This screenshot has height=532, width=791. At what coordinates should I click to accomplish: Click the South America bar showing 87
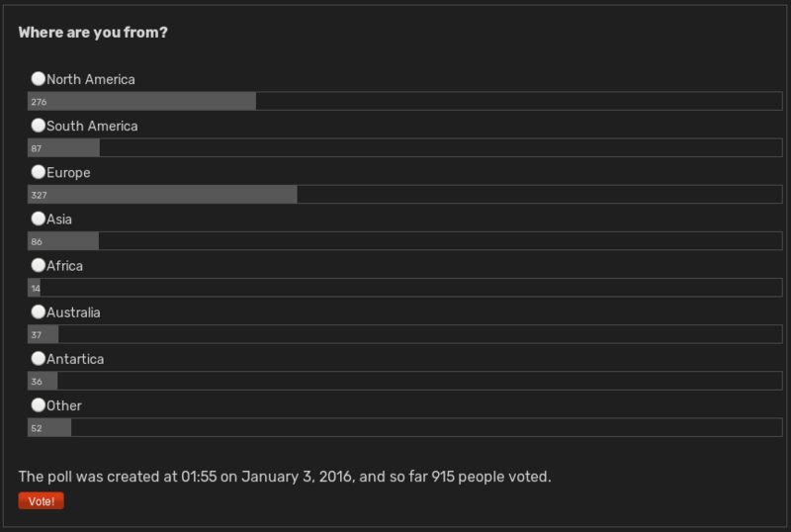[405, 147]
